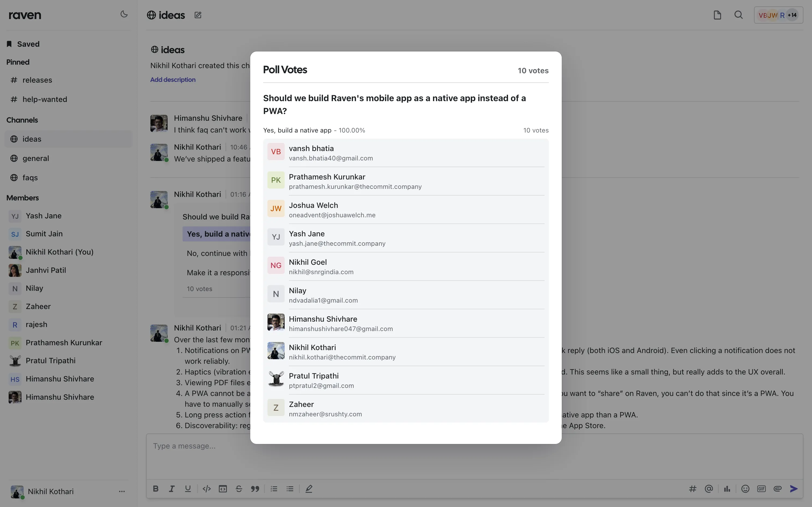Image resolution: width=812 pixels, height=507 pixels.
Task: Insert a code block
Action: [223, 488]
